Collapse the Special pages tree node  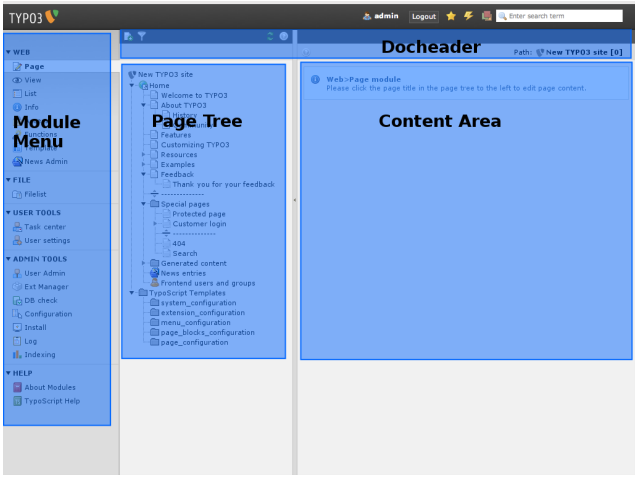click(x=144, y=204)
